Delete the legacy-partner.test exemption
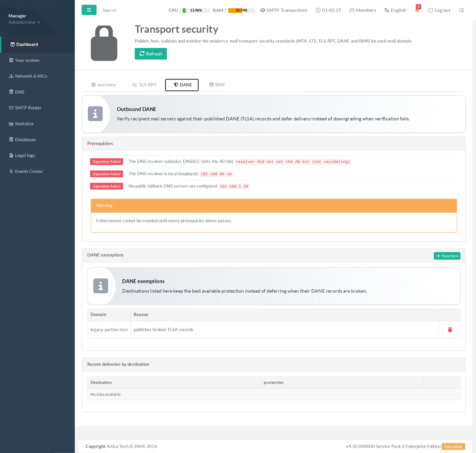The height and width of the screenshot is (453, 476). click(450, 330)
